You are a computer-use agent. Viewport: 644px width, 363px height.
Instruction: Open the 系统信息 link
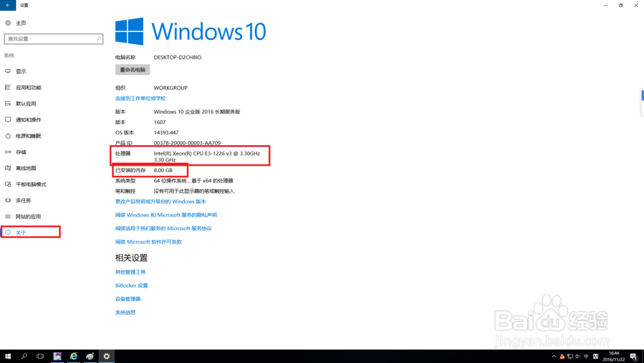tap(126, 313)
